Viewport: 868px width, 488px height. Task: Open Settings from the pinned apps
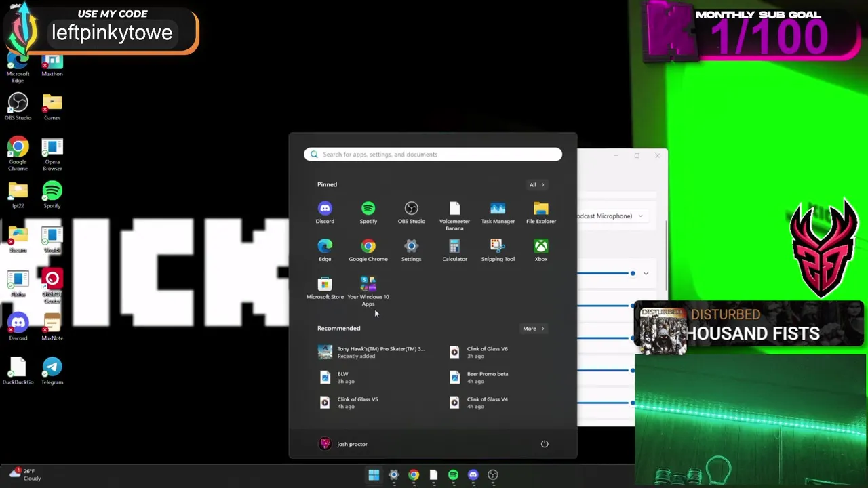pos(412,250)
